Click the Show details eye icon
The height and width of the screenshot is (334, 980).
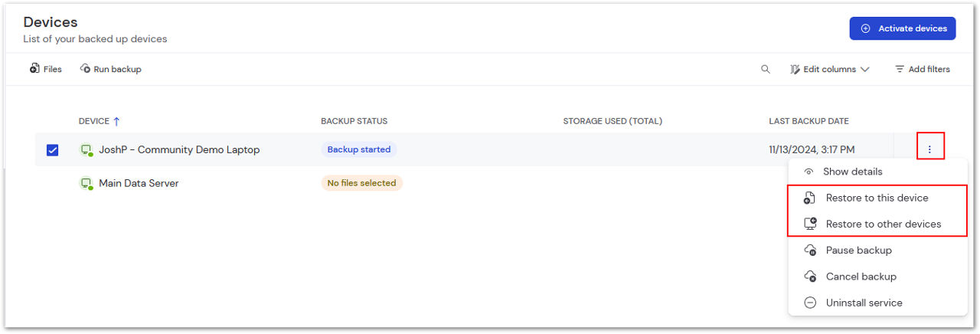(x=809, y=172)
